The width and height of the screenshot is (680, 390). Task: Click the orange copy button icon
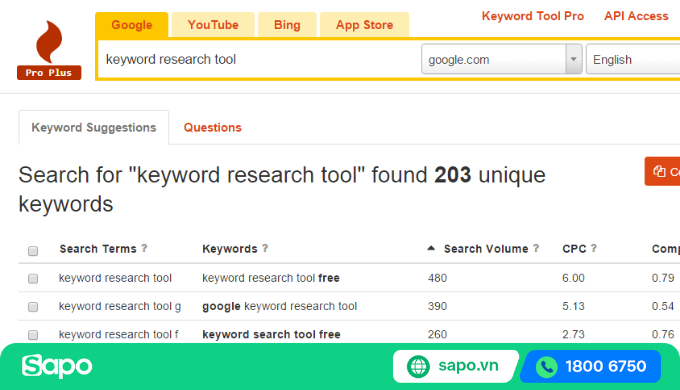click(659, 171)
